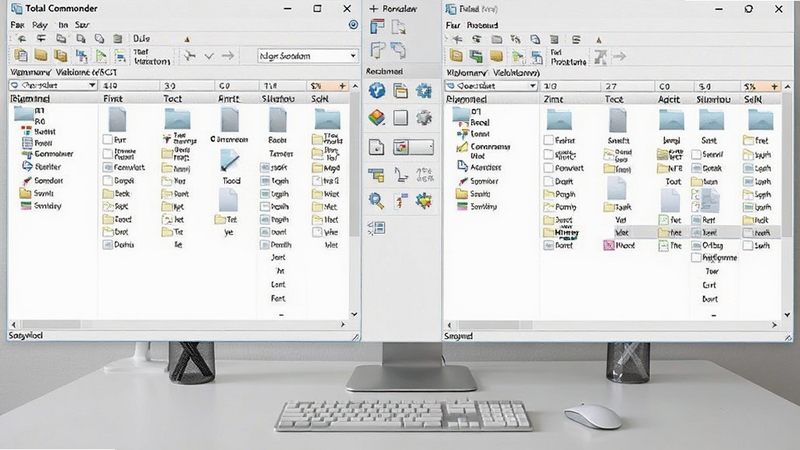Click the green arrows folder icon in right window toolbar

coord(476,56)
